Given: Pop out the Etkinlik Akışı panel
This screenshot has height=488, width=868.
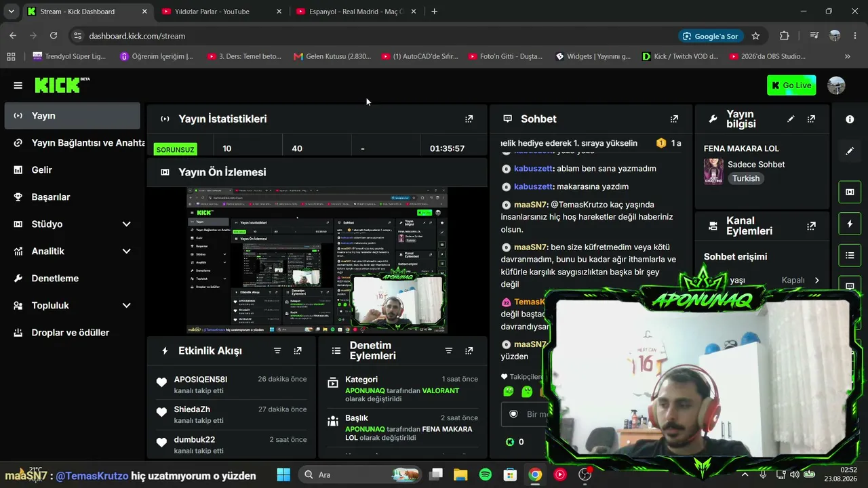Looking at the screenshot, I should pyautogui.click(x=298, y=350).
